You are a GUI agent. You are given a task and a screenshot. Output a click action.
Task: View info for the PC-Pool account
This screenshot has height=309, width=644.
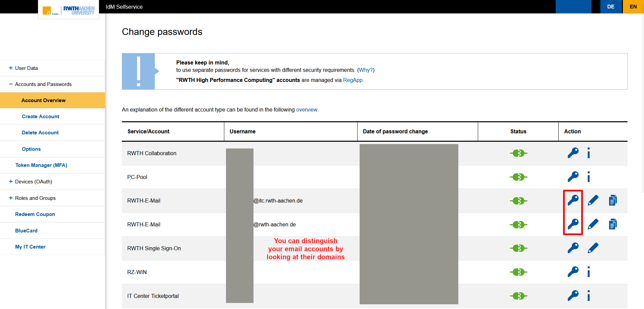[588, 177]
